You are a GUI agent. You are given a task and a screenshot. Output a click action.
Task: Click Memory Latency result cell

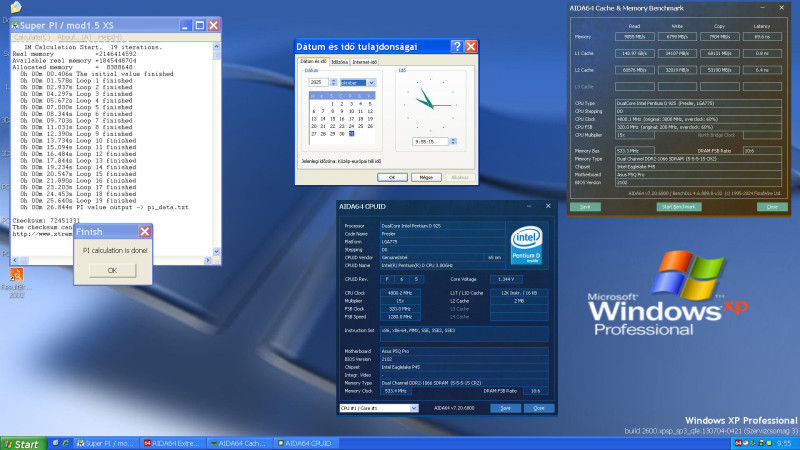click(762, 37)
